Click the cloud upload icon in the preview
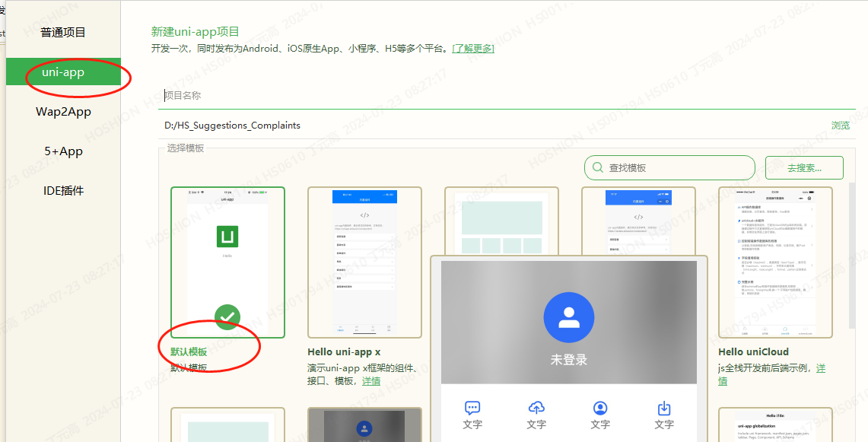This screenshot has height=442, width=868. pyautogui.click(x=536, y=409)
